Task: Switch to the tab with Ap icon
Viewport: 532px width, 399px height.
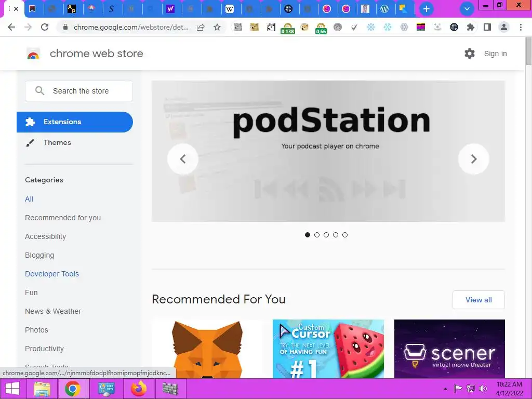Action: [72, 9]
